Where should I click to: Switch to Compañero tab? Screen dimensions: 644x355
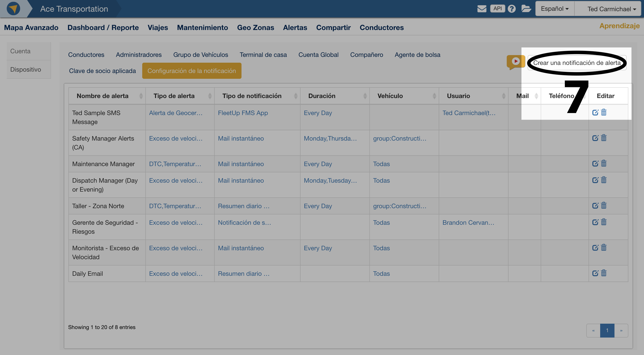(366, 55)
